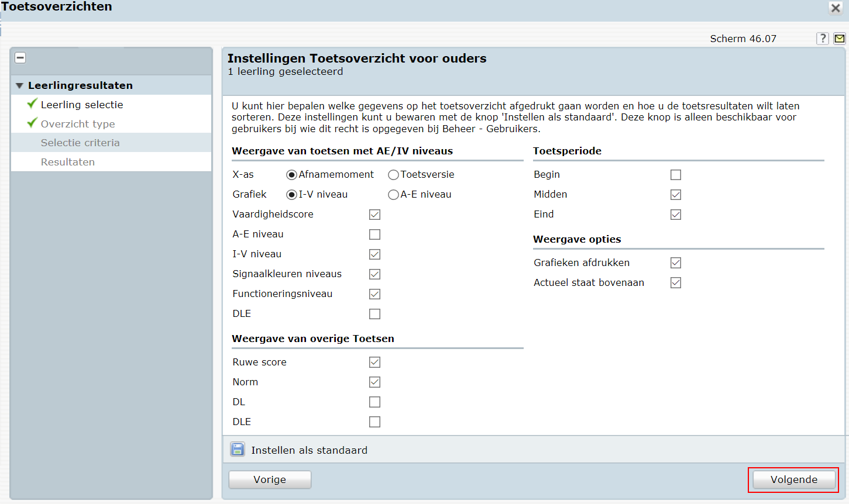Click the green check beside Leerling selectie
This screenshot has height=504, width=849.
click(x=32, y=103)
